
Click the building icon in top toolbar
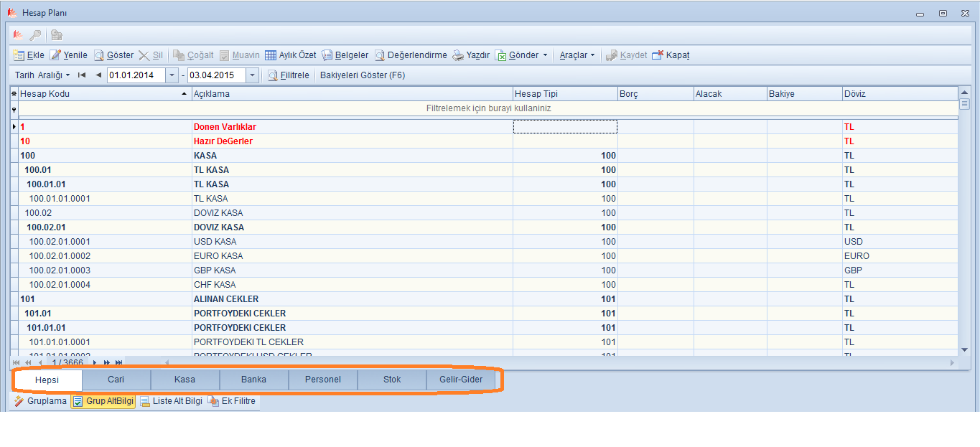pyautogui.click(x=57, y=34)
